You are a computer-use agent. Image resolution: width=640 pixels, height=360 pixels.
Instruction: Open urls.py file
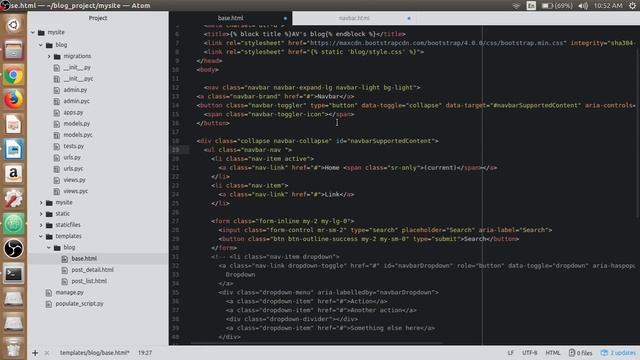[x=72, y=157]
